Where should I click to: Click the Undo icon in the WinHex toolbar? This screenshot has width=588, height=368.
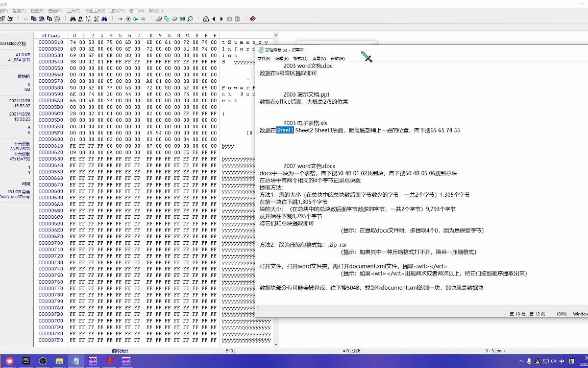(26, 19)
